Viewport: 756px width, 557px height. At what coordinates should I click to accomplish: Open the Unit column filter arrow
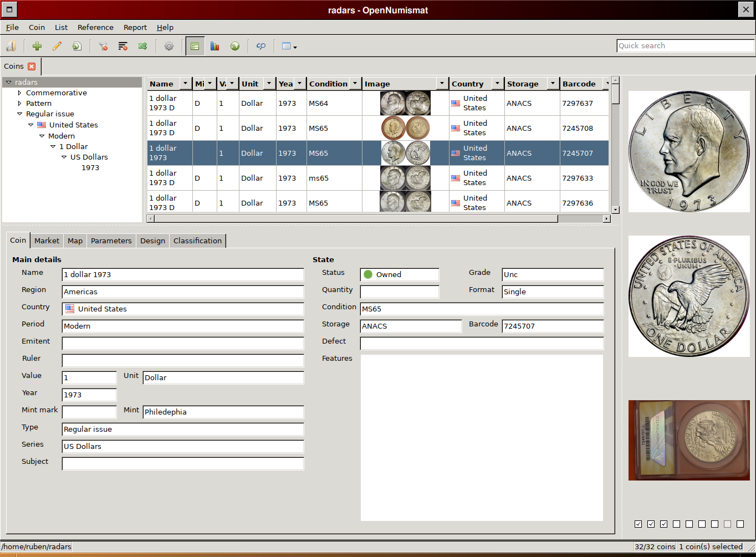[269, 84]
